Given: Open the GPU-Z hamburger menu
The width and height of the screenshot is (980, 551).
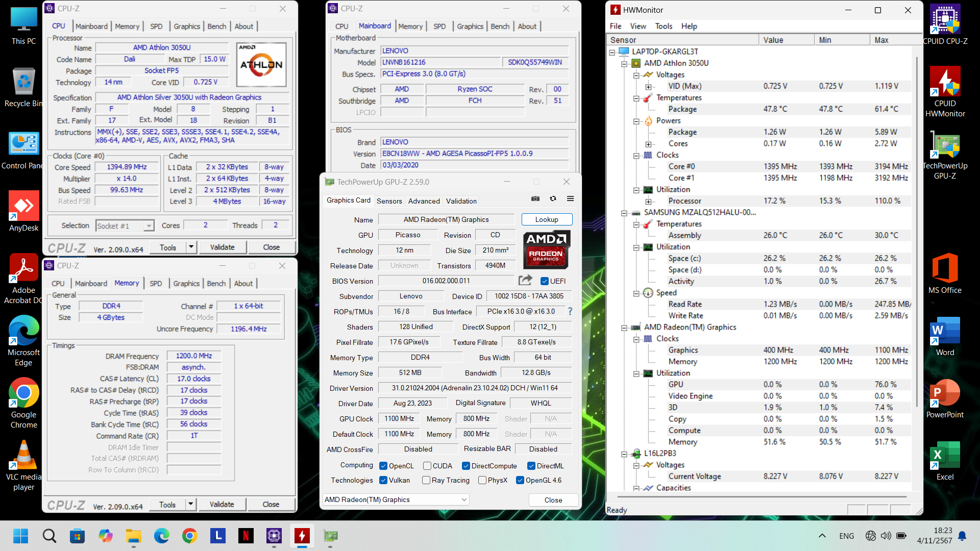Looking at the screenshot, I should click(x=570, y=198).
